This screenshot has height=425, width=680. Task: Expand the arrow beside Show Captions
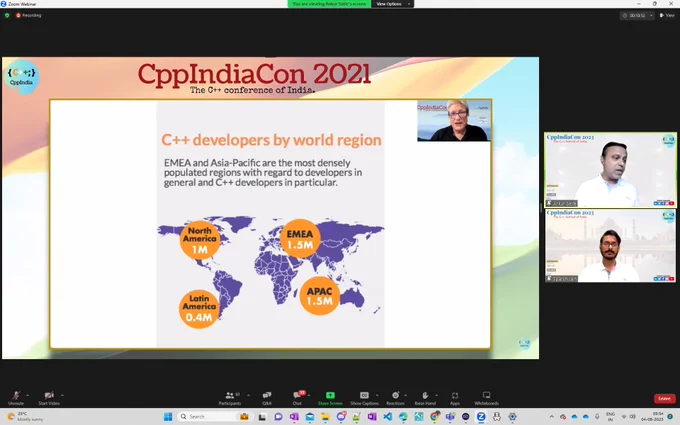(x=377, y=395)
